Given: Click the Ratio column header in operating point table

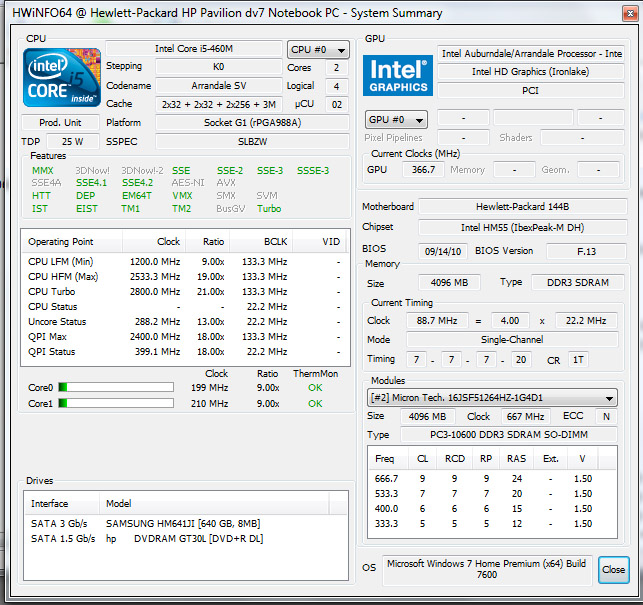Looking at the screenshot, I should click(x=208, y=242).
